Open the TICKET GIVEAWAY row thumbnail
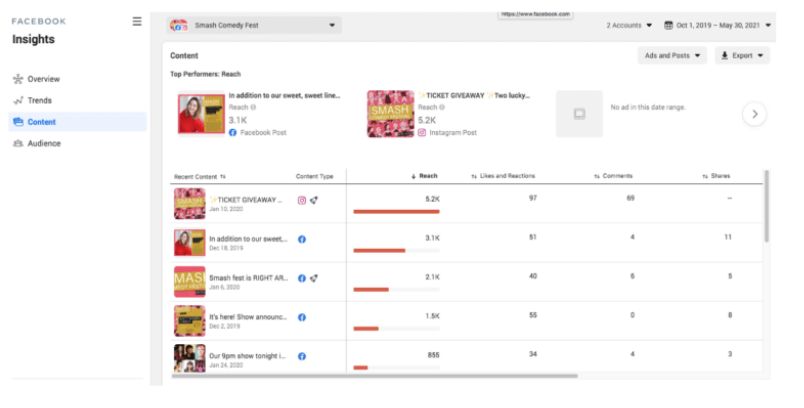Image resolution: width=804 pixels, height=408 pixels. (190, 203)
